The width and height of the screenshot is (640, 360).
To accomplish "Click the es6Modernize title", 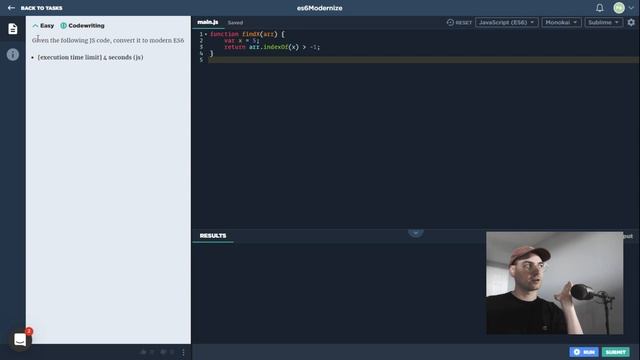I will (320, 8).
